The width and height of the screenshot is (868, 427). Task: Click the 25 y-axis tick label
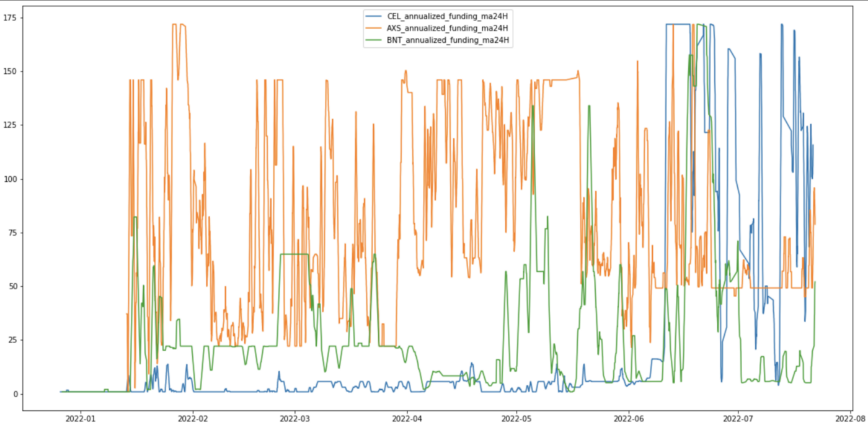pos(13,340)
